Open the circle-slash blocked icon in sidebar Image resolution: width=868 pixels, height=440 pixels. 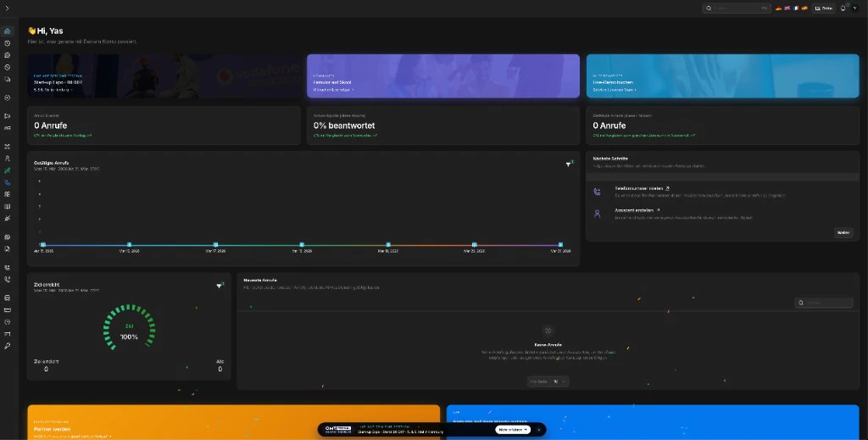[x=7, y=68]
